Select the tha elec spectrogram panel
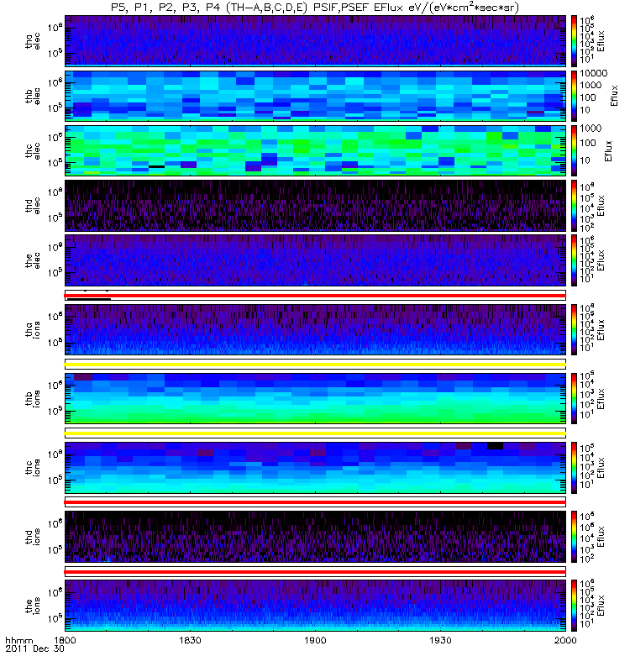The width and height of the screenshot is (630, 672). [315, 40]
